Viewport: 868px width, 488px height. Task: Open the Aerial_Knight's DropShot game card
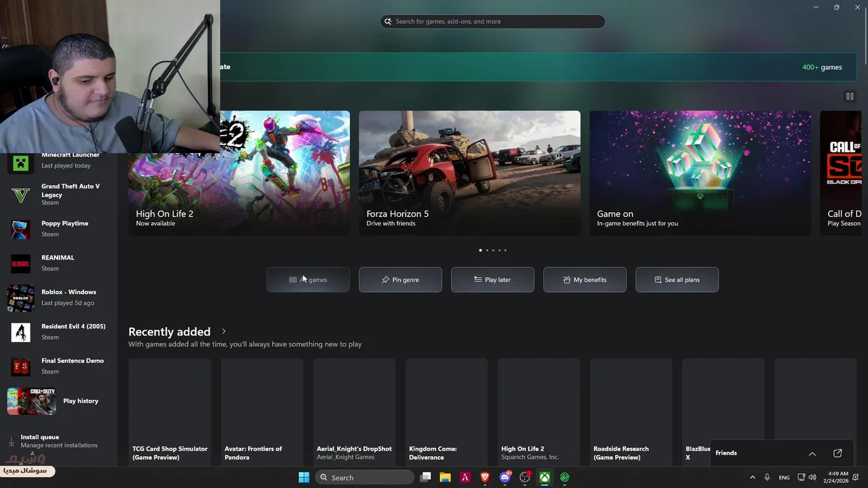(x=354, y=411)
